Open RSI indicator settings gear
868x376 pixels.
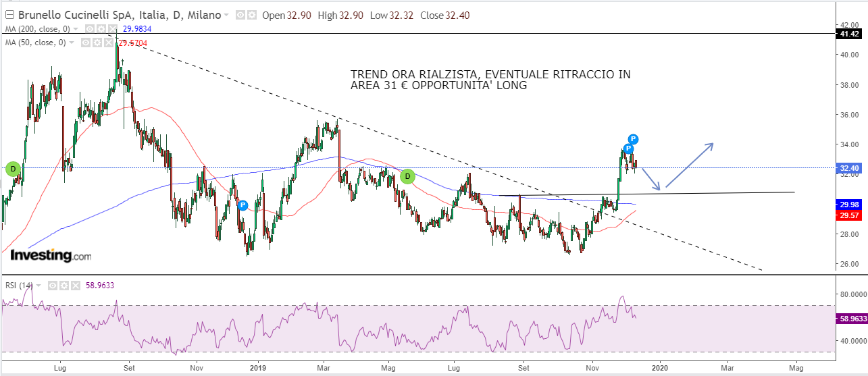[63, 286]
